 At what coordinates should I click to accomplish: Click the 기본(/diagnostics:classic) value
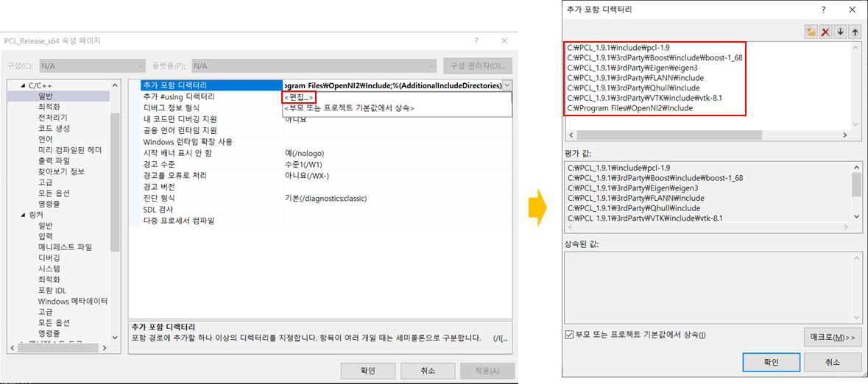pyautogui.click(x=325, y=198)
